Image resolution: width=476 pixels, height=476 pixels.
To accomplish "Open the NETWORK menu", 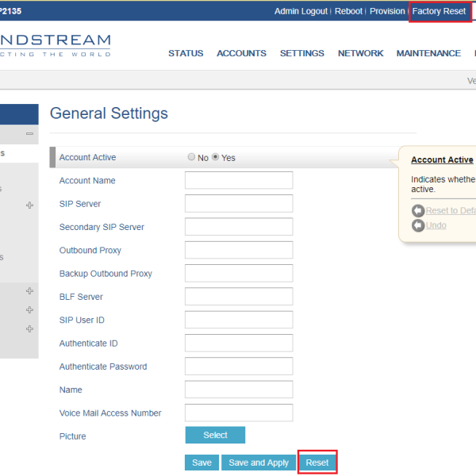I will pos(360,53).
